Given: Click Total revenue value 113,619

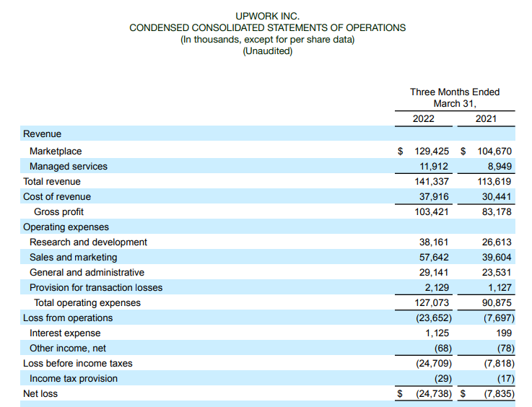Looking at the screenshot, I should coord(494,181).
